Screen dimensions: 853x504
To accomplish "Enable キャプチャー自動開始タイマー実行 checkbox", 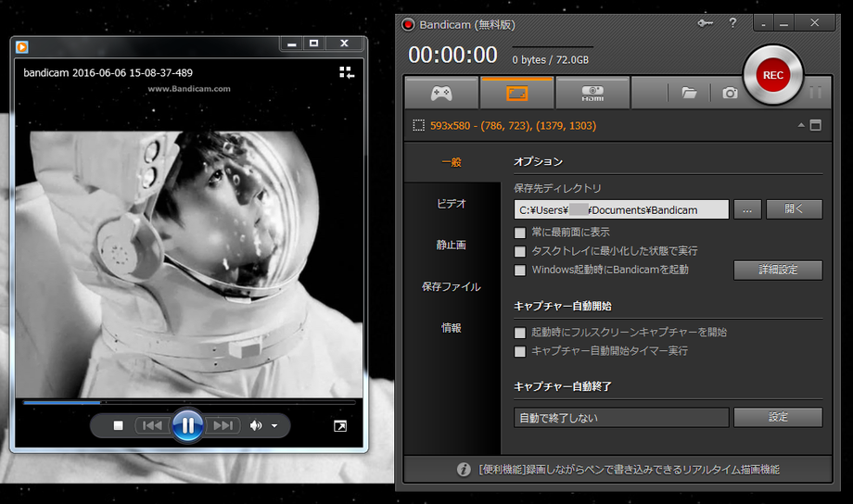I will pyautogui.click(x=520, y=351).
